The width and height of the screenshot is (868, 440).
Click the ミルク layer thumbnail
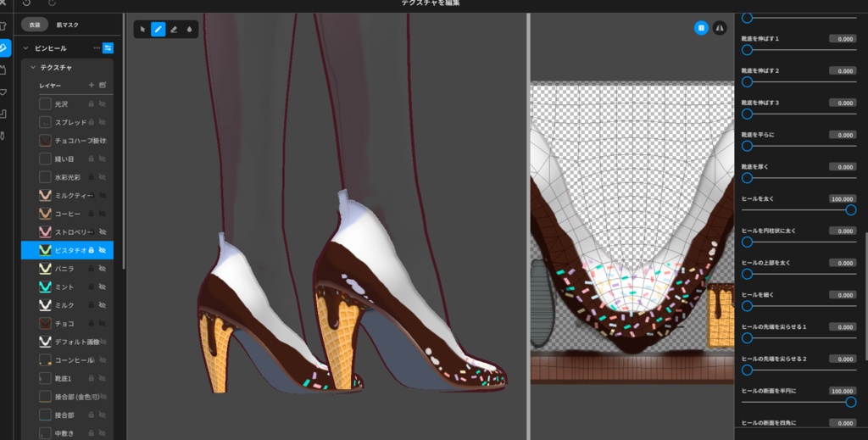tap(46, 305)
